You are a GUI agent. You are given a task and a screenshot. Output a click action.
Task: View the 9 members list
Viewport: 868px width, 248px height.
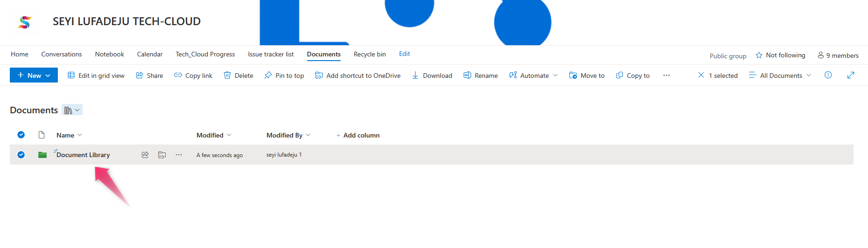[x=838, y=55]
